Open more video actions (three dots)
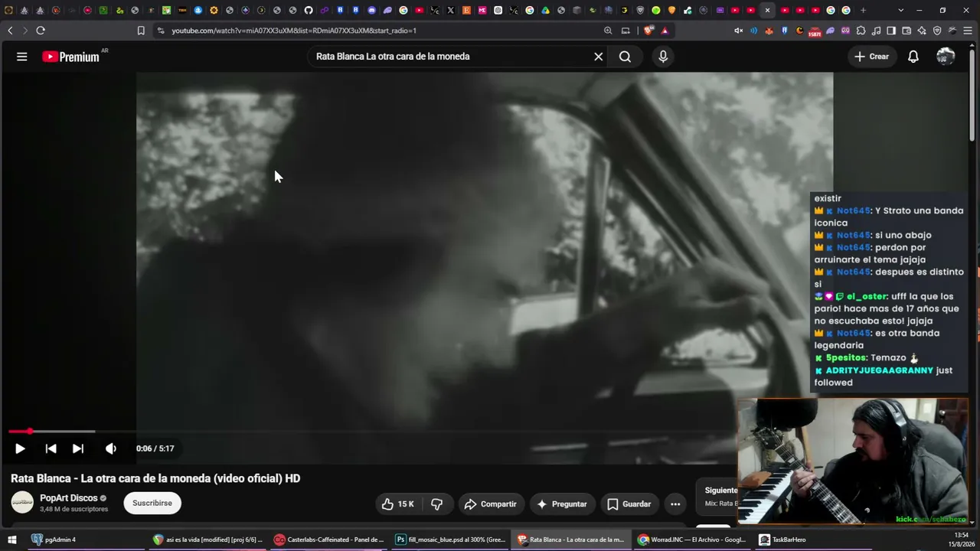 point(675,504)
